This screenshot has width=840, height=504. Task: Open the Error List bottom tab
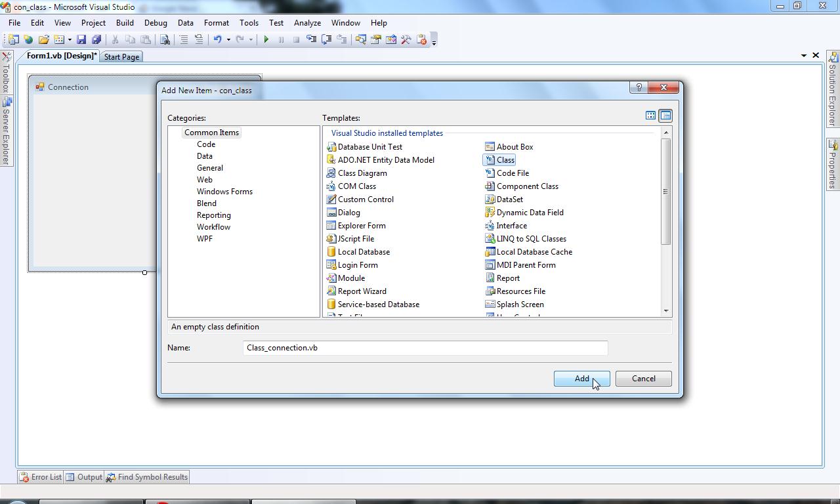point(41,477)
